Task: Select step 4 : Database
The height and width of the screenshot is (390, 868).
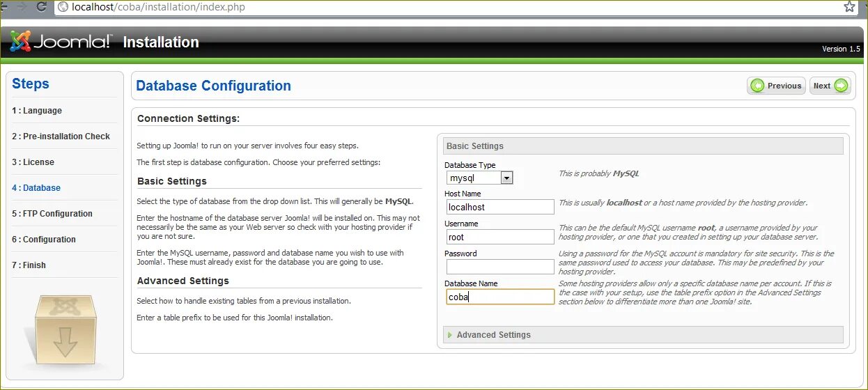Action: coord(36,188)
